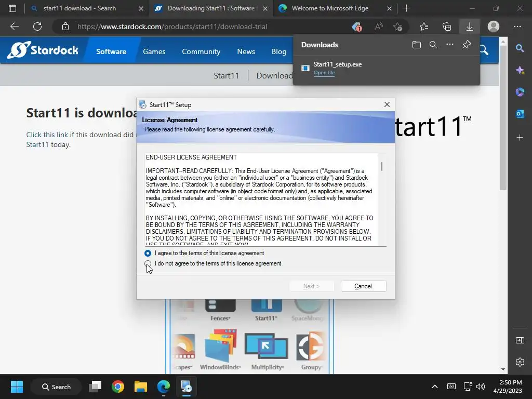532x399 pixels.
Task: Open Edge Settings and more menu
Action: coord(517,26)
